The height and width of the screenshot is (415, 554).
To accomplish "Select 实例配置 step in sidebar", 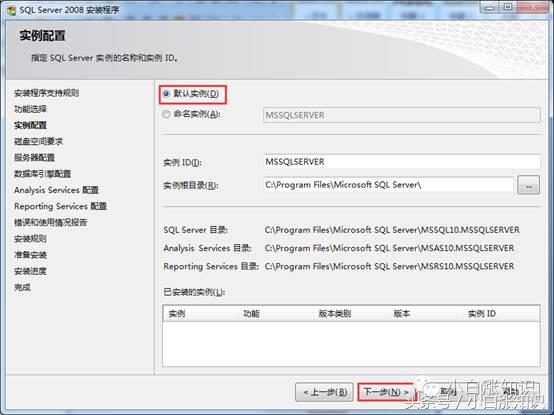I will click(30, 125).
